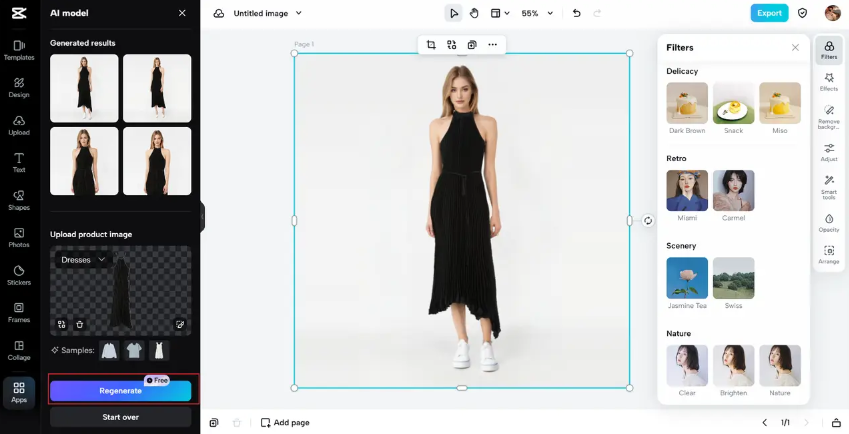The height and width of the screenshot is (434, 849).
Task: Select the first generated result thumbnail
Action: click(84, 88)
